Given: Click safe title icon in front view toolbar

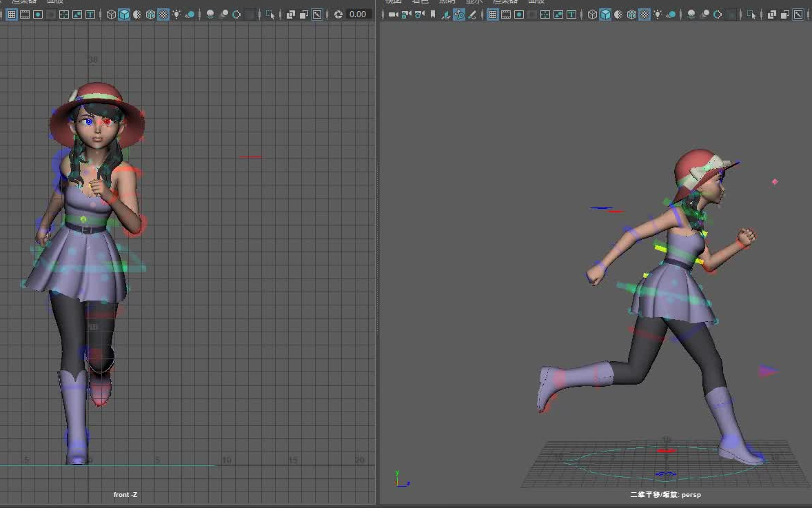Looking at the screenshot, I should coord(90,14).
